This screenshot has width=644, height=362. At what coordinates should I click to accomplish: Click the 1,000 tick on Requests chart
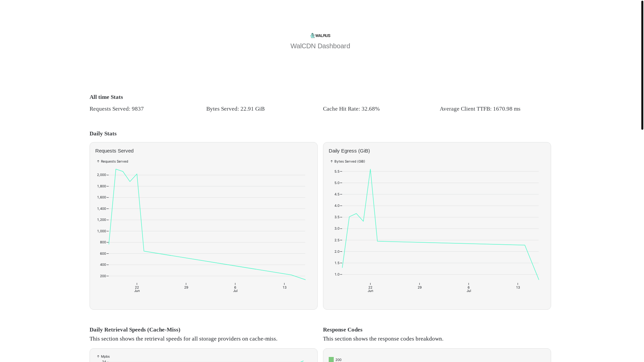click(102, 231)
